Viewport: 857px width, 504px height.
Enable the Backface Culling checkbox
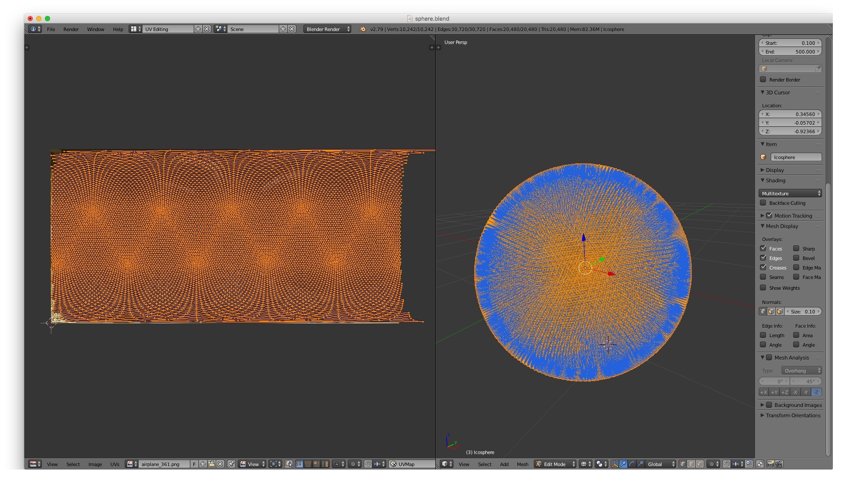click(763, 203)
